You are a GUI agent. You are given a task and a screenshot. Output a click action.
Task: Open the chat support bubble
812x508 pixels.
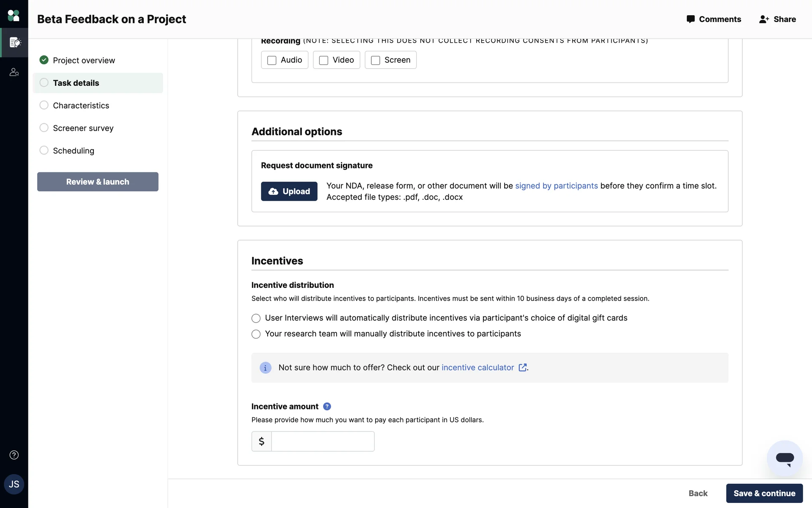click(785, 458)
